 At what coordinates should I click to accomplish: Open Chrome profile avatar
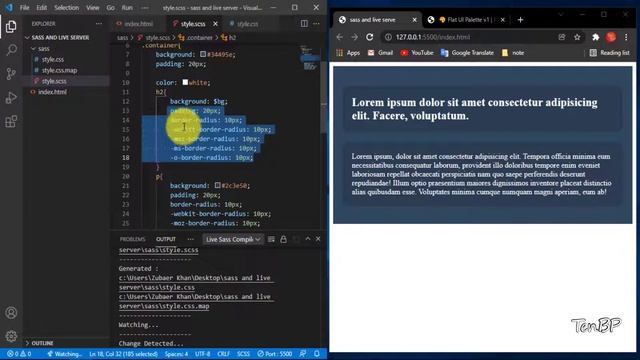tap(611, 37)
